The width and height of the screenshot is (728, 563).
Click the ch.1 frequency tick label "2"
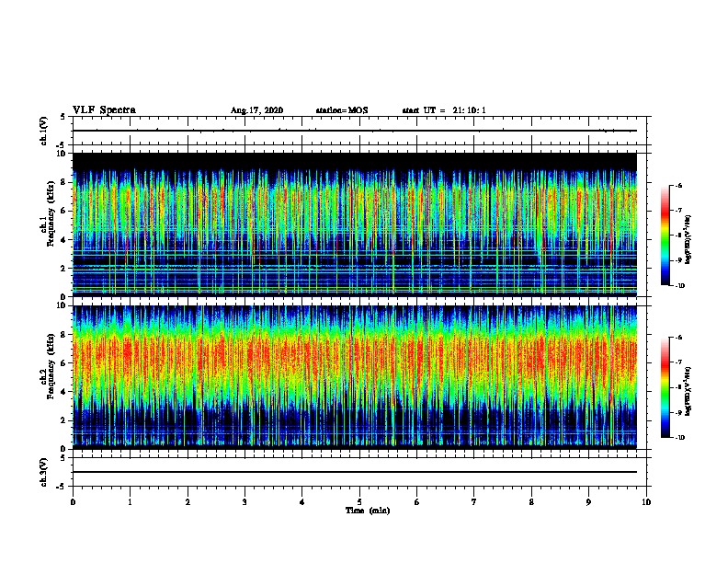[x=64, y=269]
